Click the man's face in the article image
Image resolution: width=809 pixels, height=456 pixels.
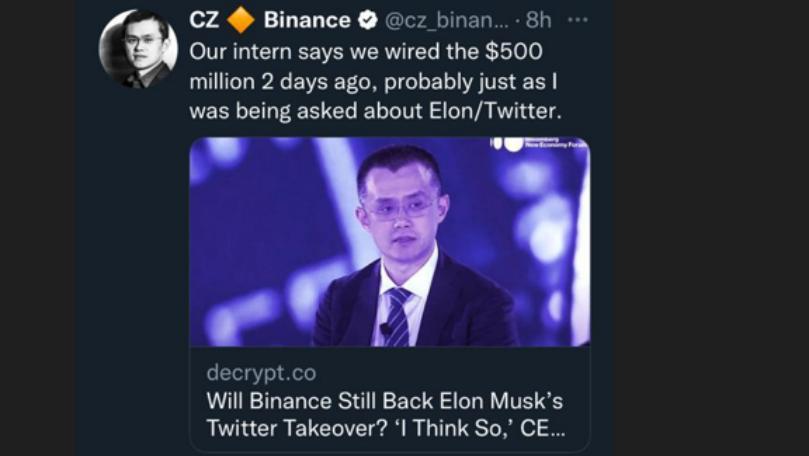point(399,200)
